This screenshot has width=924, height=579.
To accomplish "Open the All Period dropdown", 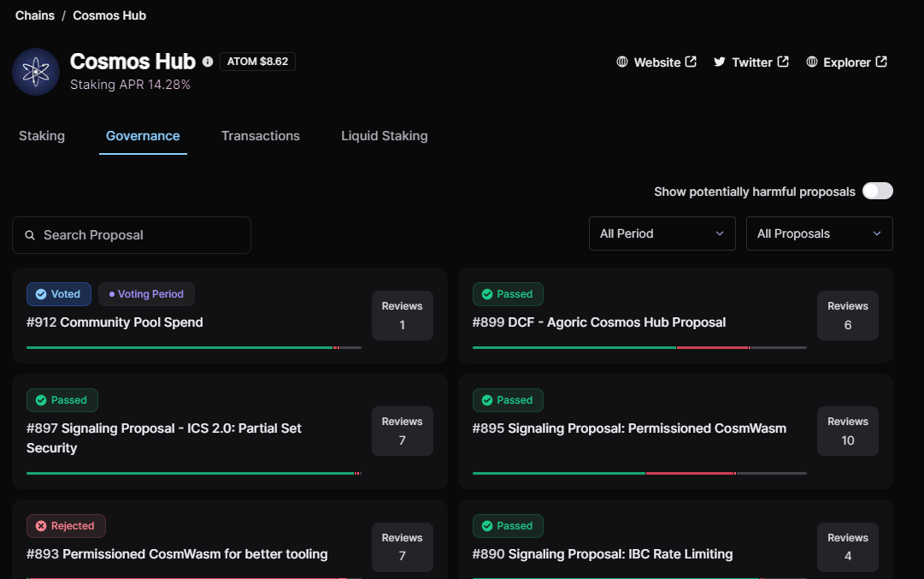I will (x=662, y=233).
